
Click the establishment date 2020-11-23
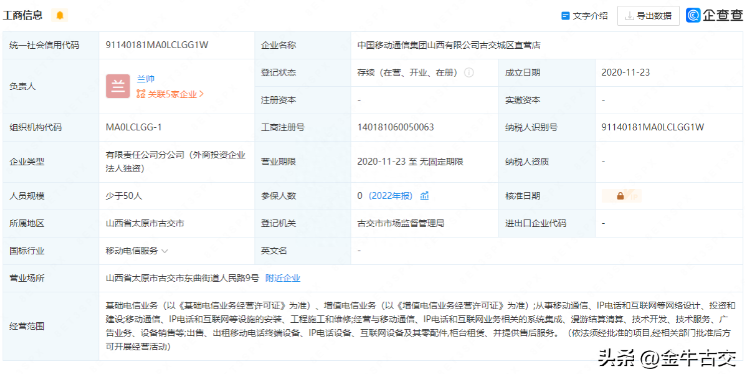626,73
